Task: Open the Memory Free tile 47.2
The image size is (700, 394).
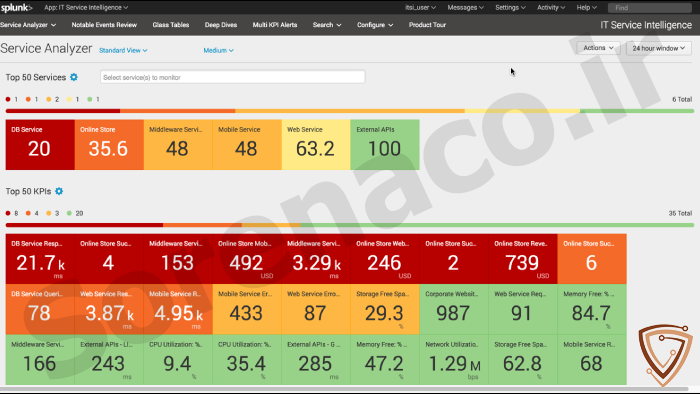Action: [x=385, y=360]
